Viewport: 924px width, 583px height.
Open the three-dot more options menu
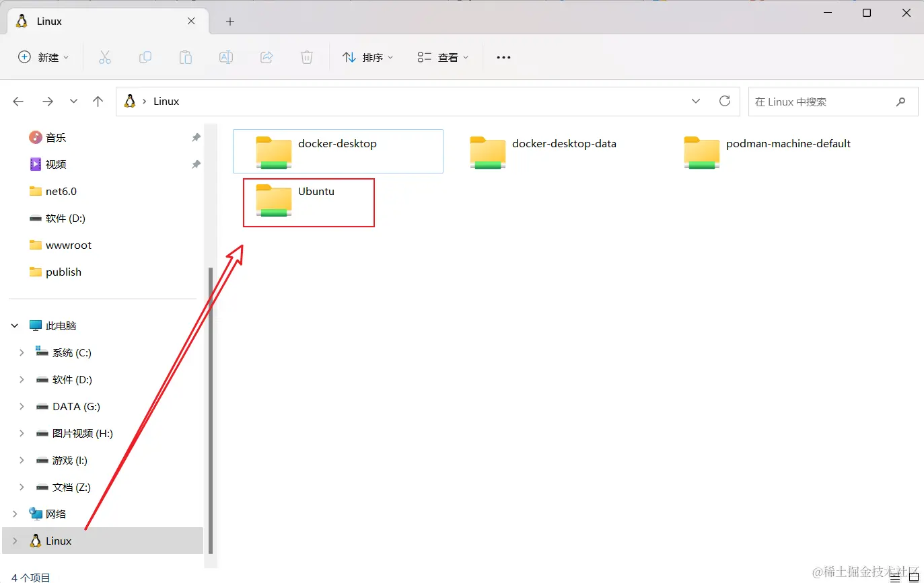coord(503,58)
